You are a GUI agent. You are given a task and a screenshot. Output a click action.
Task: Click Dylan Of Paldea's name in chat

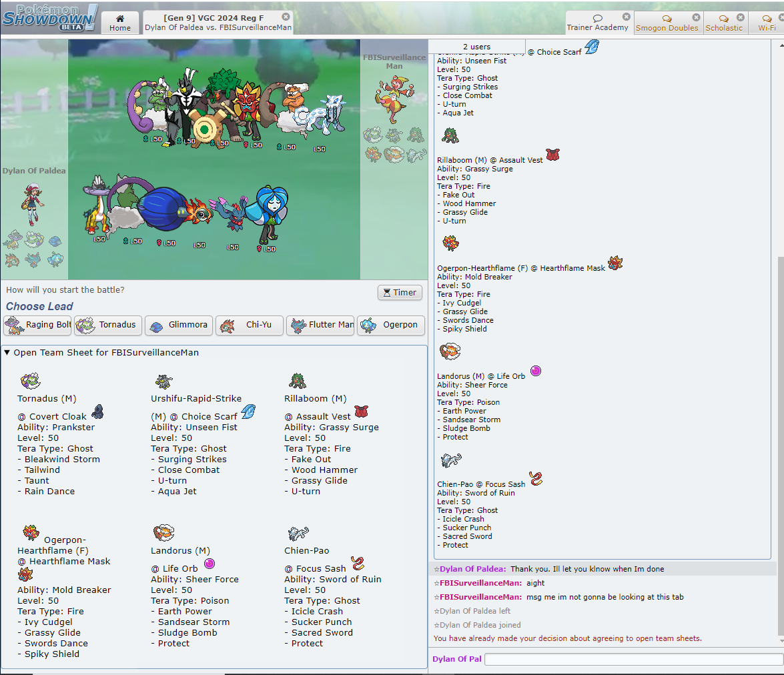pos(472,569)
